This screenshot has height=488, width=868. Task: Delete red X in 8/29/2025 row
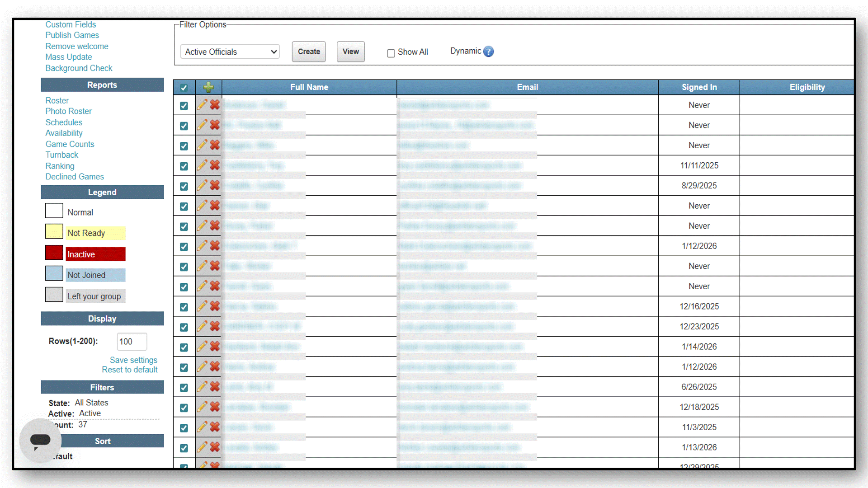215,185
